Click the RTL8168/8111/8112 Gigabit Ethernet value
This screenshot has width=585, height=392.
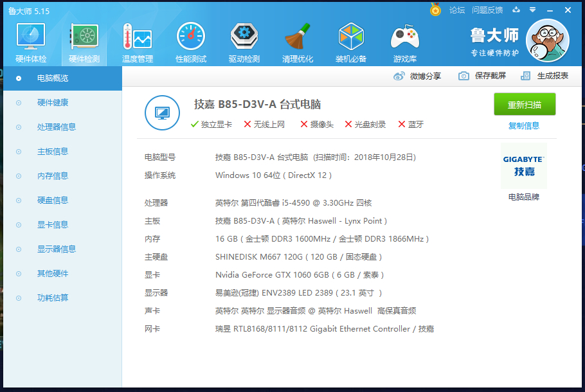coord(325,329)
